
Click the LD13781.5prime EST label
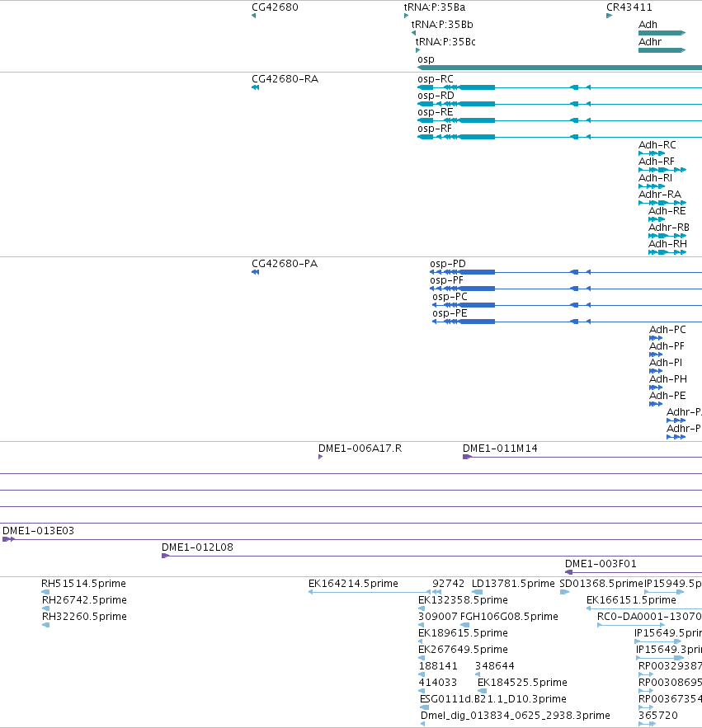tap(513, 584)
